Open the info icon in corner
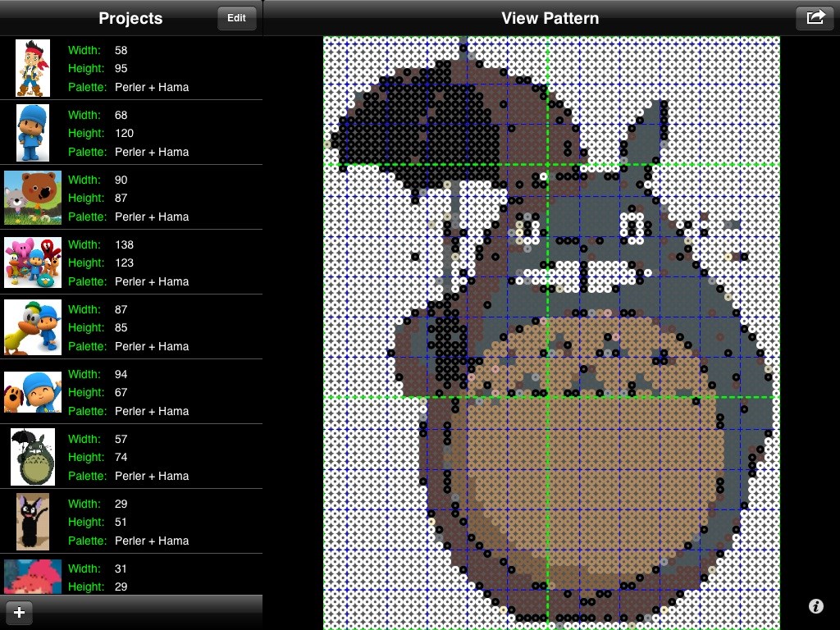840x630 pixels. tap(815, 606)
